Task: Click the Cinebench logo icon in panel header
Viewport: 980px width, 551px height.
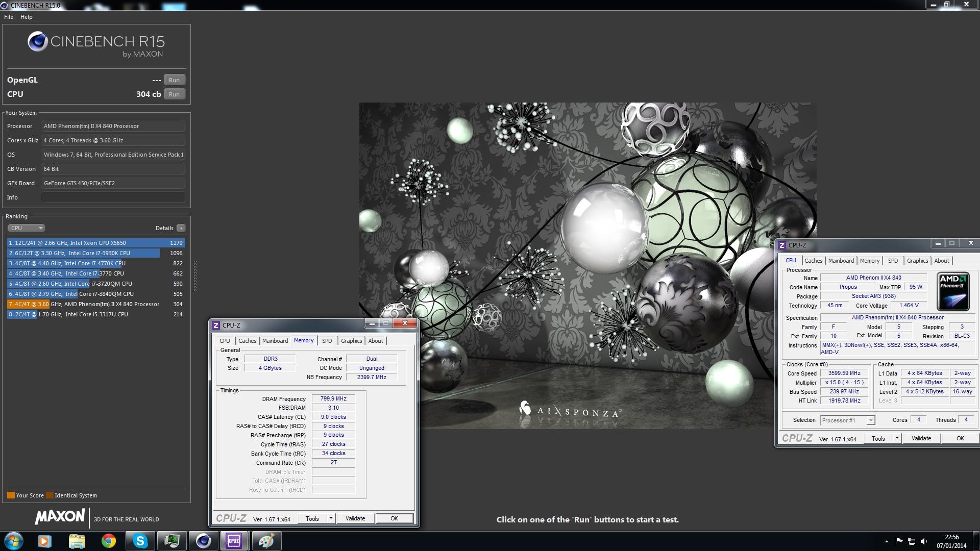Action: pos(38,41)
